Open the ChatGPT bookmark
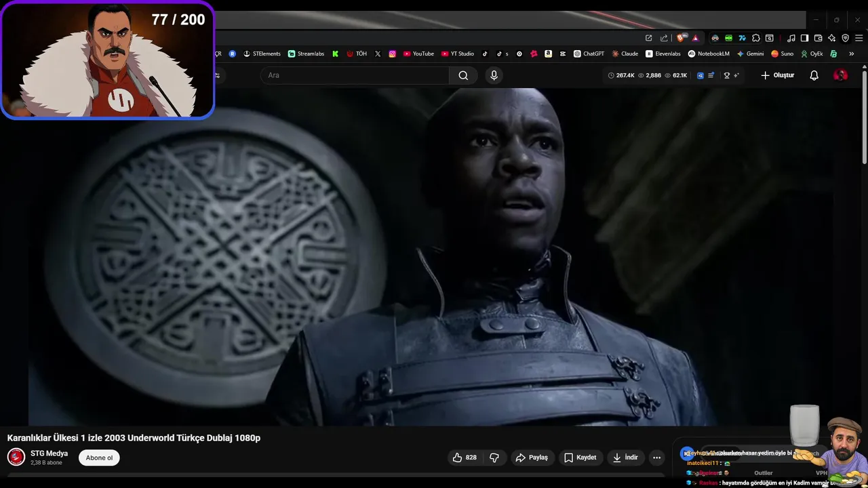 click(x=589, y=54)
